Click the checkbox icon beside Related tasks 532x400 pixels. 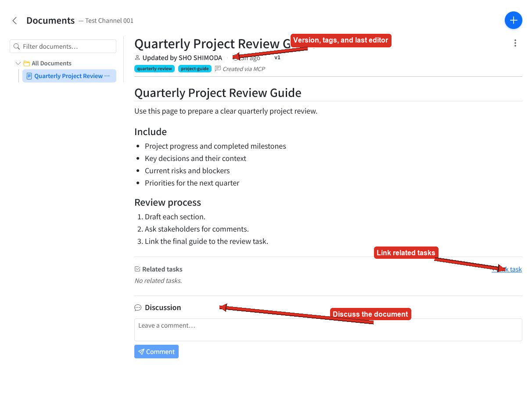click(137, 269)
